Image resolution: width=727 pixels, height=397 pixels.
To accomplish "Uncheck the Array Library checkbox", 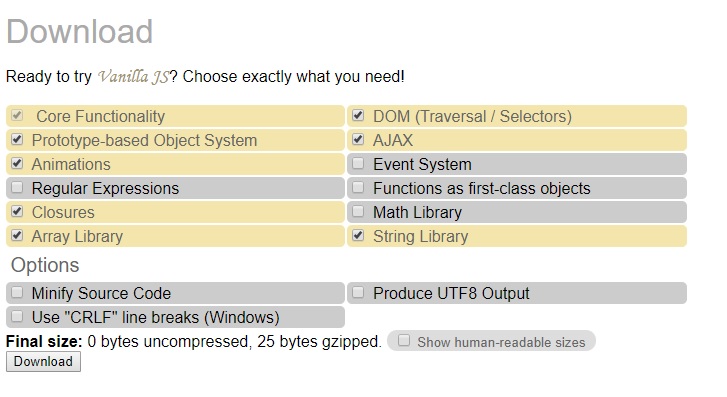I will pyautogui.click(x=17, y=235).
